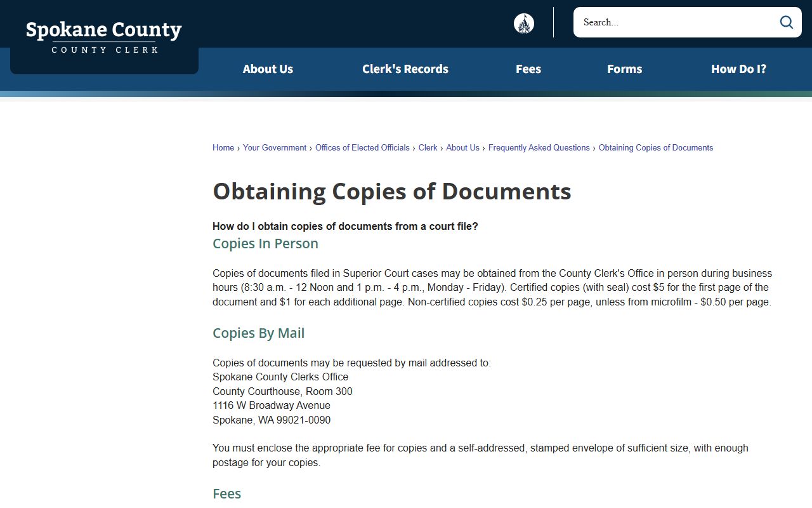Open the How Do I? menu

point(739,69)
